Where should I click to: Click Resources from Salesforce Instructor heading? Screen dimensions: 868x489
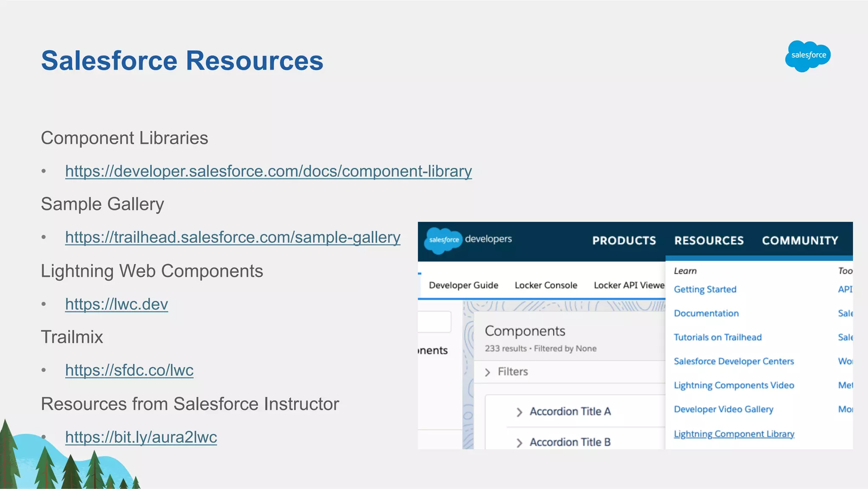190,404
